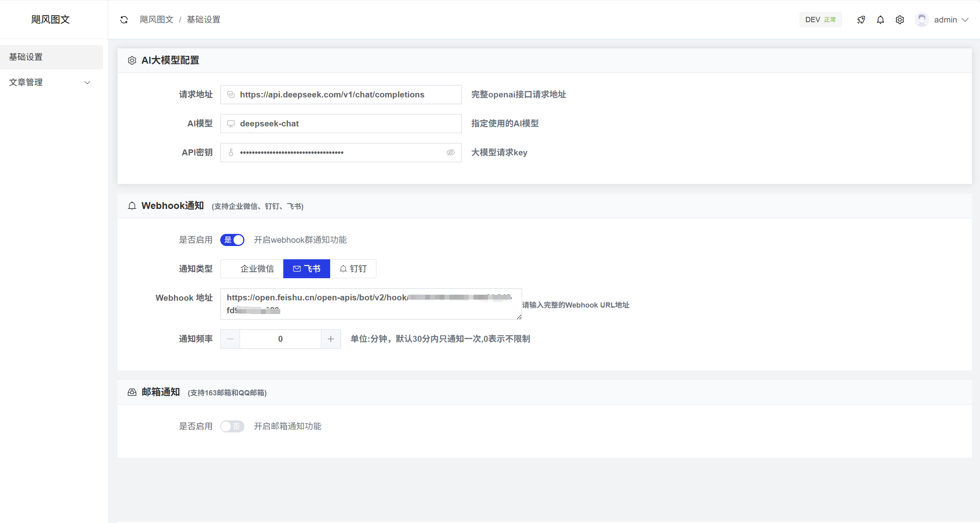Show the API密钥 with the eye icon
The image size is (980, 523).
pos(451,153)
